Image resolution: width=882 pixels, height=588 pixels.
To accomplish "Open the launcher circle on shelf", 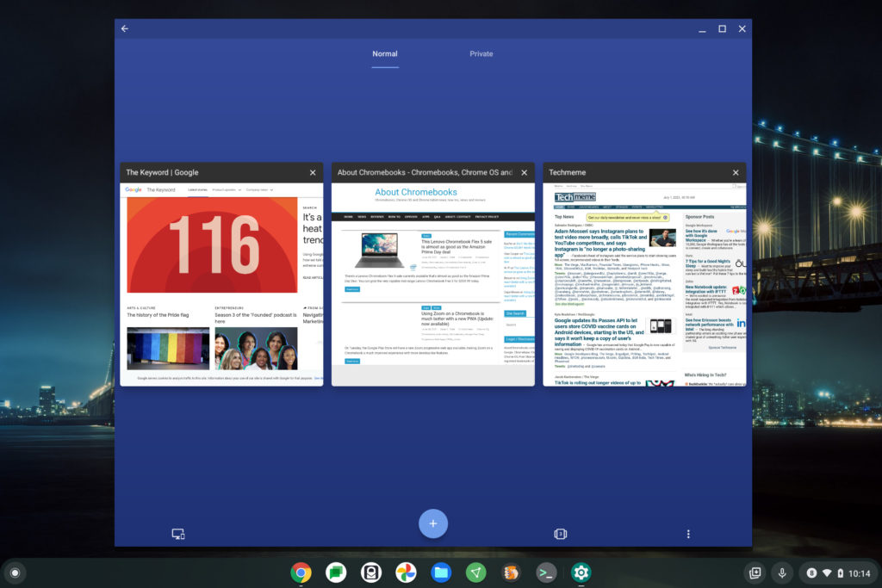I will [x=16, y=573].
